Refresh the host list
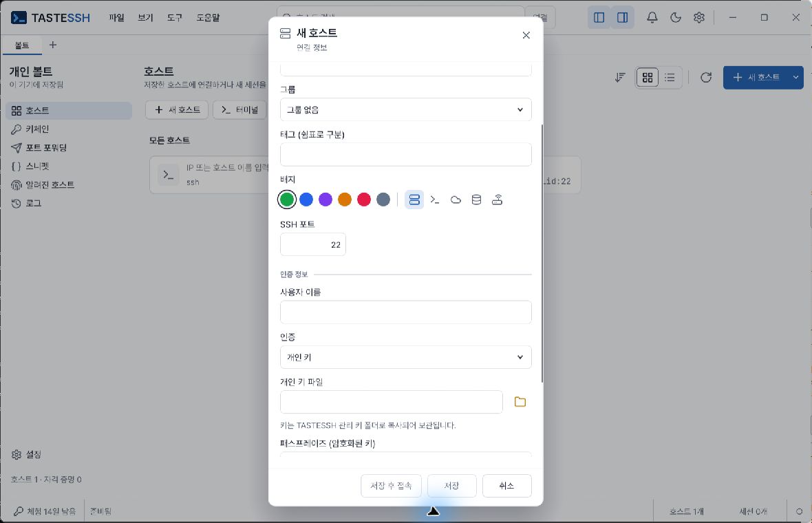 click(x=706, y=78)
